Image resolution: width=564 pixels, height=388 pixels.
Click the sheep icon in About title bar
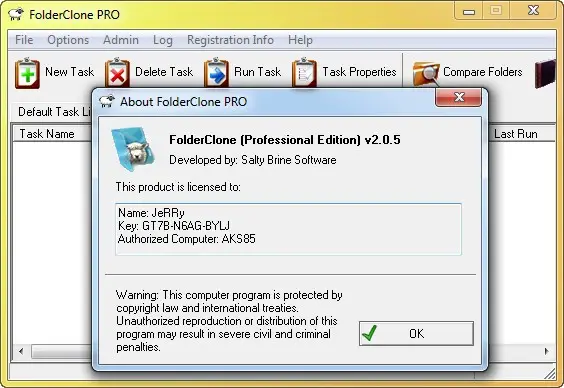point(107,102)
